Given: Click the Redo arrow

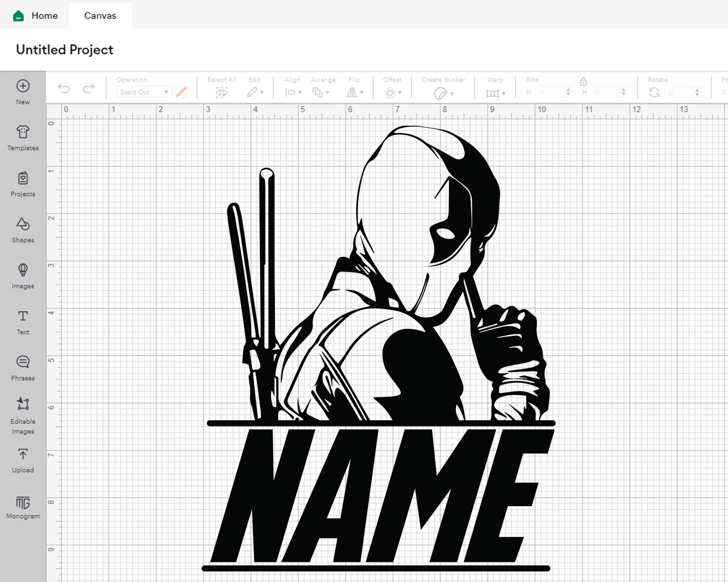Looking at the screenshot, I should point(89,89).
